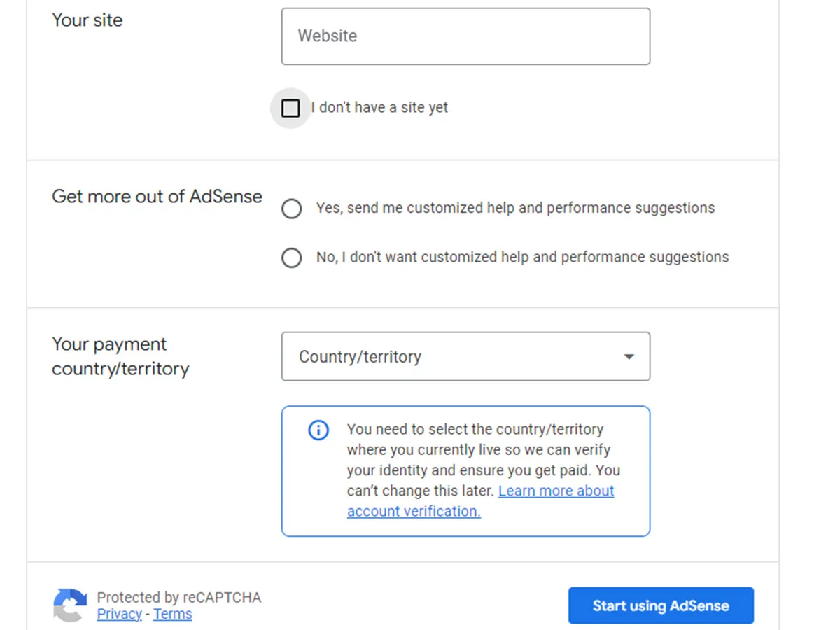The height and width of the screenshot is (630, 840).
Task: Open the reCAPTCHA Terms link
Action: pyautogui.click(x=172, y=614)
